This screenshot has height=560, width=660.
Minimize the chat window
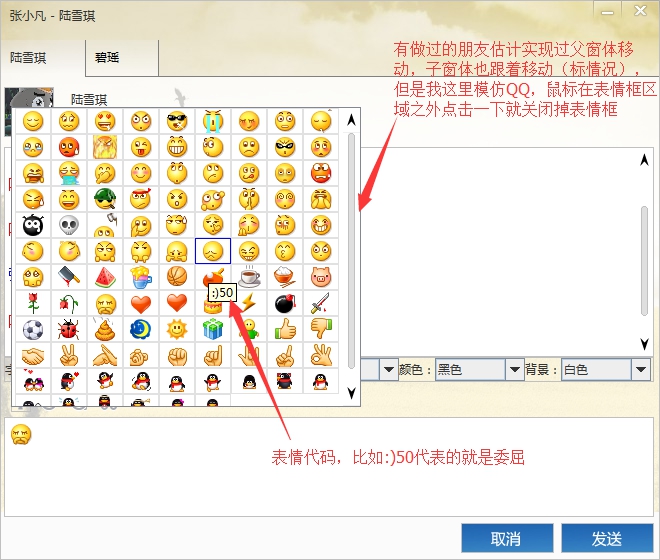click(x=607, y=12)
